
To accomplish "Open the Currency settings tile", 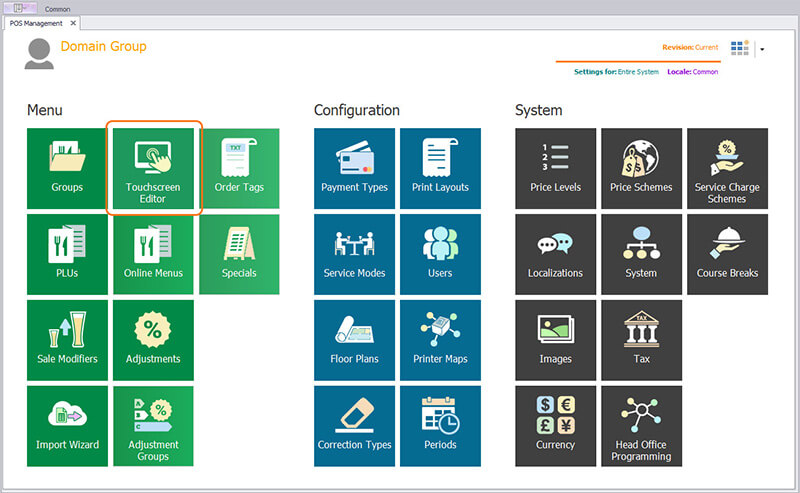I will tap(555, 426).
